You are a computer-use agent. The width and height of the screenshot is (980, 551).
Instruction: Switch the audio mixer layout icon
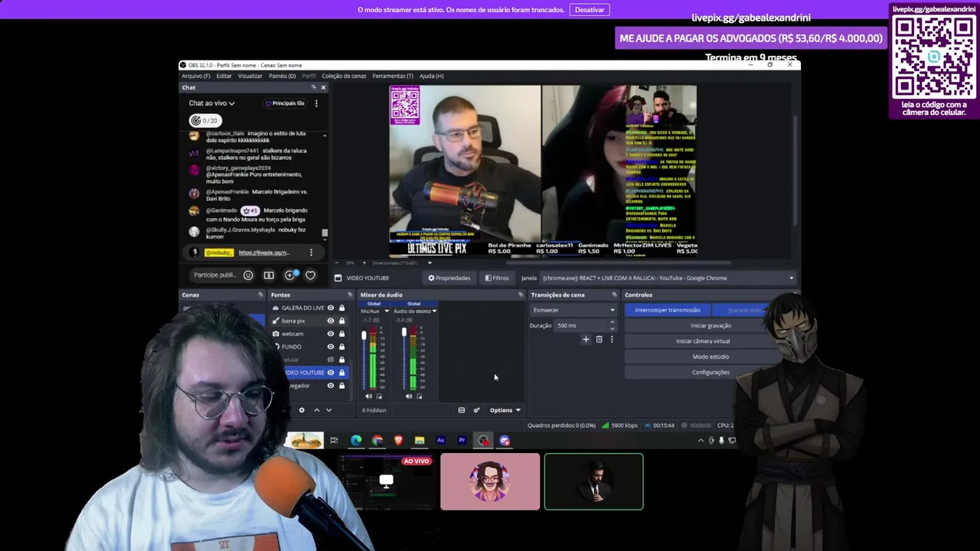(x=462, y=410)
